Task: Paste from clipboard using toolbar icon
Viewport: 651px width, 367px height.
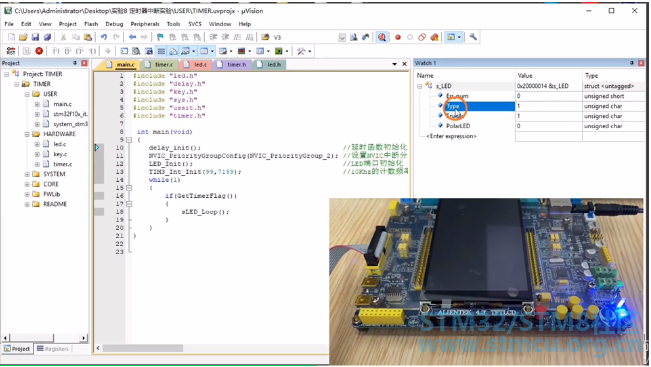Action: pos(88,37)
